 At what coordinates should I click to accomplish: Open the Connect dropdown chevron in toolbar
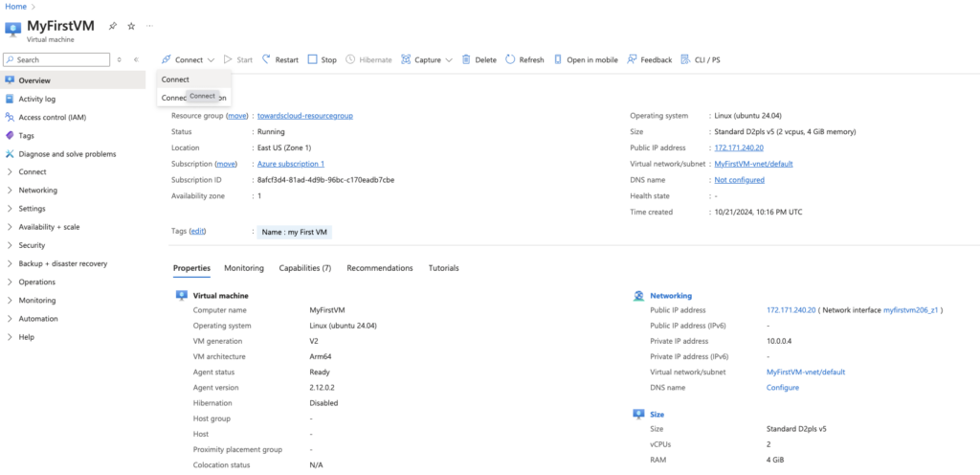pyautogui.click(x=211, y=60)
